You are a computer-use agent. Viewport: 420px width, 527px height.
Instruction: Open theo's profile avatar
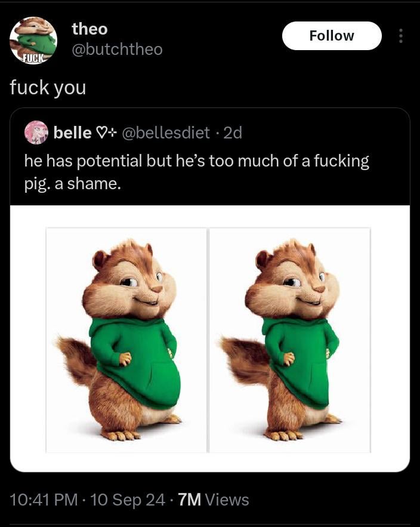pyautogui.click(x=33, y=41)
